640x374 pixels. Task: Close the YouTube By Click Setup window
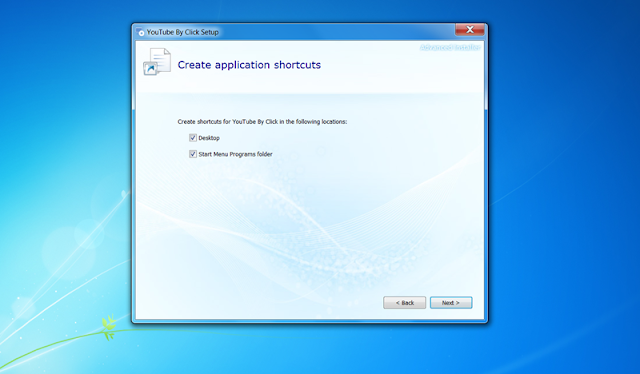(470, 29)
